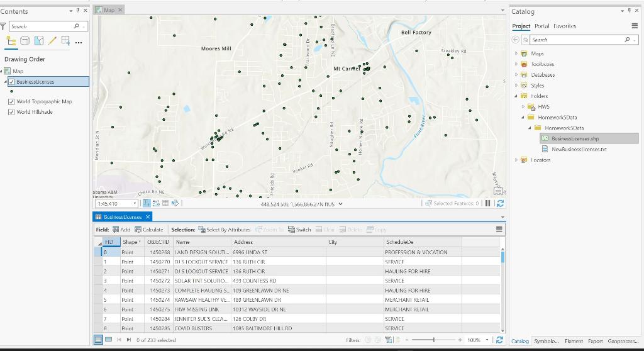Switch to List By Snapping view
The width and height of the screenshot is (644, 351).
tap(65, 41)
